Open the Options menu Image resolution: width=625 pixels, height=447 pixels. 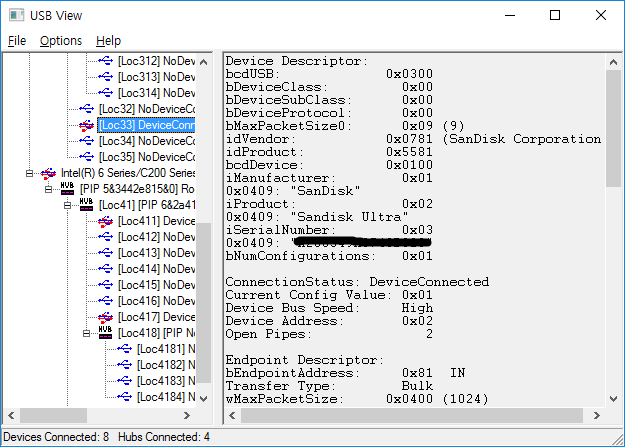click(x=61, y=41)
